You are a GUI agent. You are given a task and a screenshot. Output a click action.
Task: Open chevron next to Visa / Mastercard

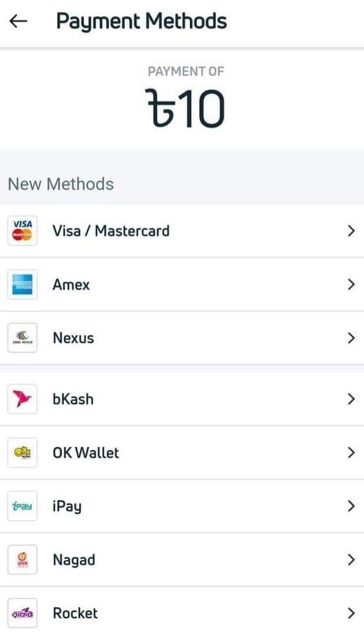[351, 231]
